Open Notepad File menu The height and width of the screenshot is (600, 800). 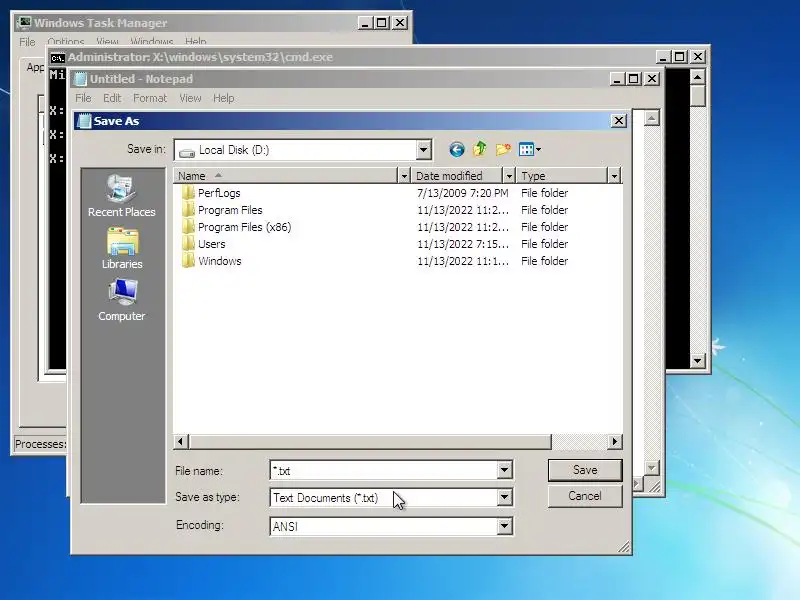coord(83,98)
